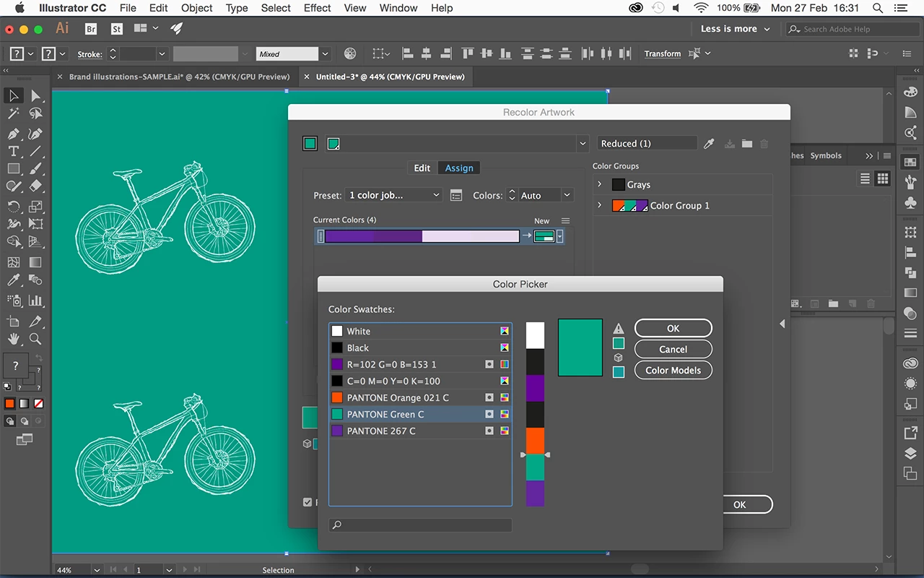Click the swatch search field in Color Picker
The width and height of the screenshot is (924, 578).
pos(420,525)
